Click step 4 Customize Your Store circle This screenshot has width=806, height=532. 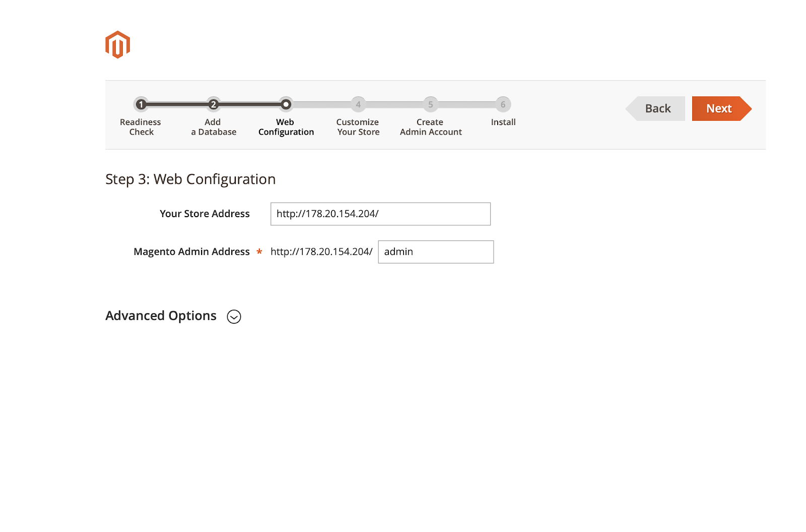coord(358,104)
